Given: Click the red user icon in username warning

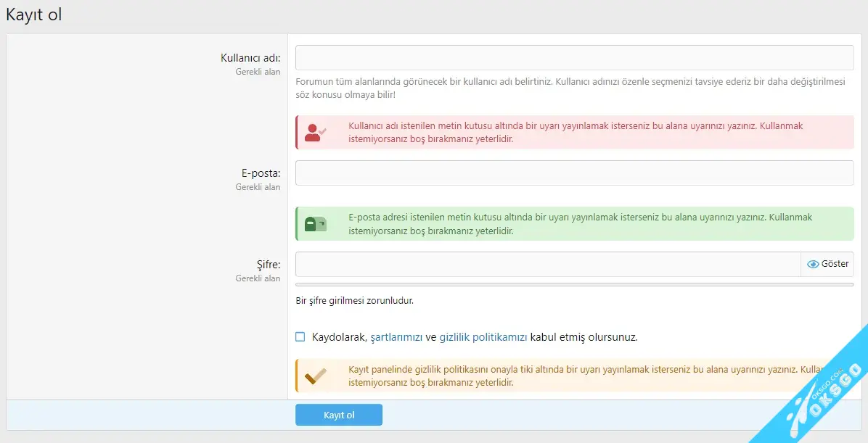Looking at the screenshot, I should tap(315, 132).
